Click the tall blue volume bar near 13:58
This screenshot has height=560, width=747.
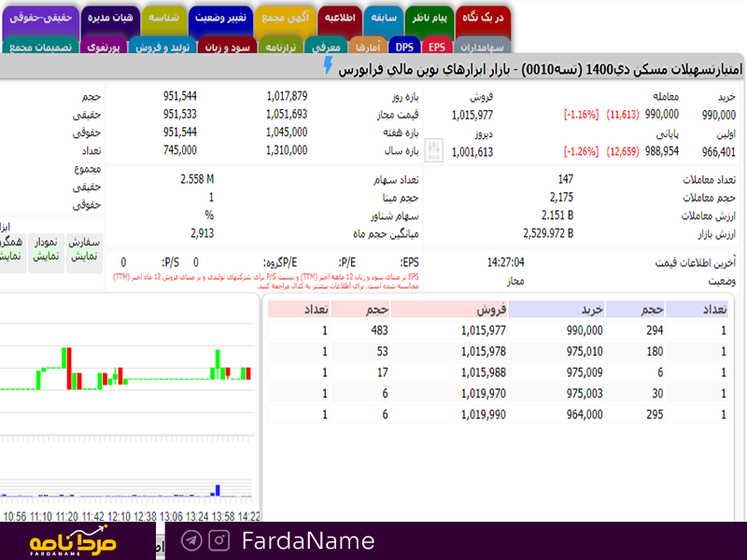pos(218,490)
